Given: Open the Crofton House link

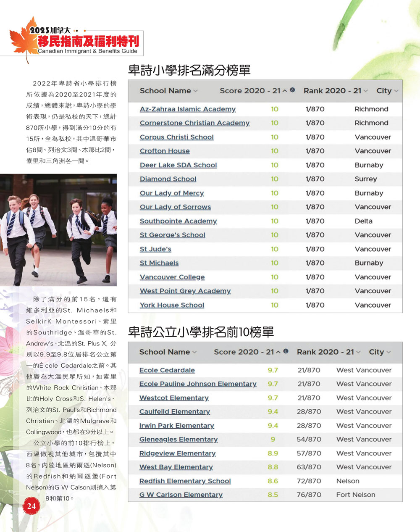Looking at the screenshot, I should 165,151.
